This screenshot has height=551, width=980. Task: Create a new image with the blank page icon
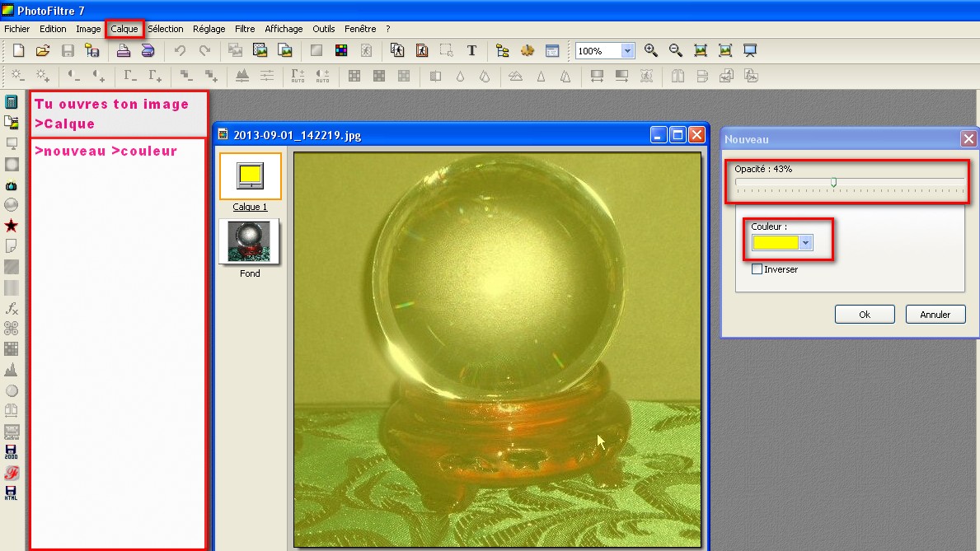18,50
